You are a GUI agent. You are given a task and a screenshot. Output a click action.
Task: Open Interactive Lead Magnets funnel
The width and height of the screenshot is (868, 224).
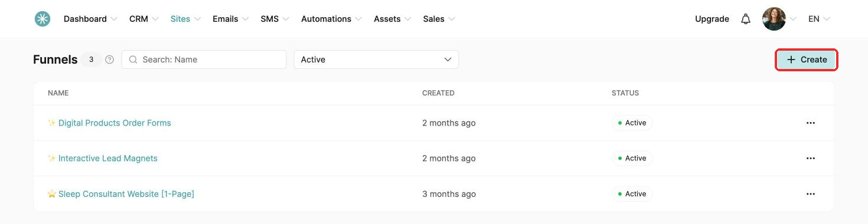click(x=107, y=158)
